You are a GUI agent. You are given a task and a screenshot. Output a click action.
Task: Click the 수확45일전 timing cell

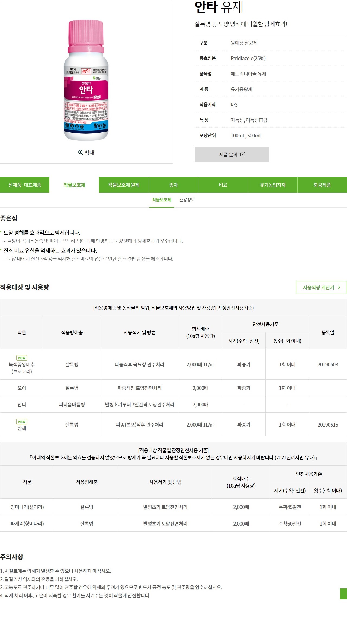pyautogui.click(x=290, y=507)
